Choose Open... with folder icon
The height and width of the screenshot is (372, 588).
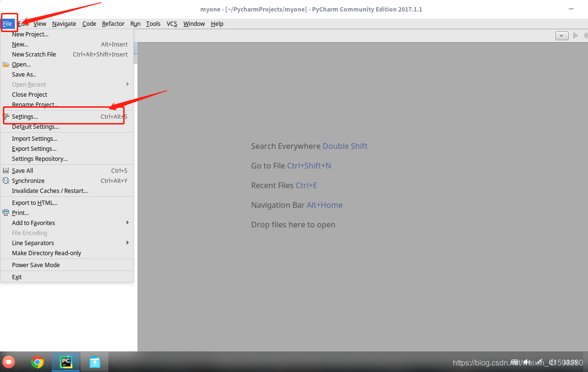pyautogui.click(x=67, y=64)
